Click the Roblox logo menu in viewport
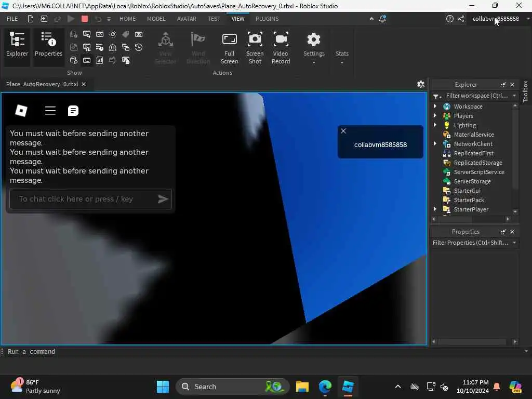 click(x=21, y=111)
